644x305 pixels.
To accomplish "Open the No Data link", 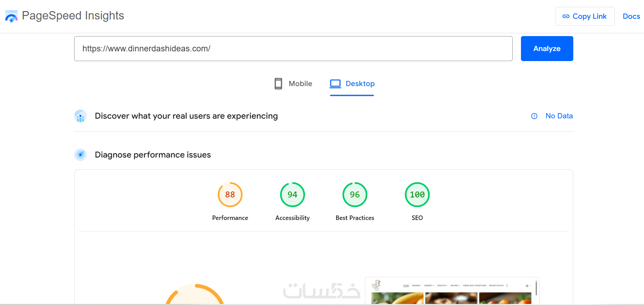I will pos(559,116).
